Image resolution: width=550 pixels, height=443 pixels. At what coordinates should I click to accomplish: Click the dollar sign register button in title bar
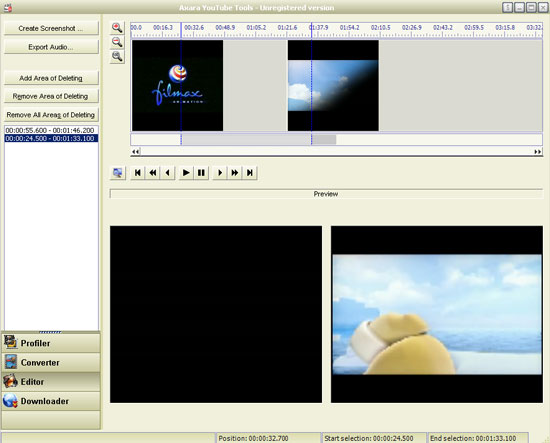(508, 7)
